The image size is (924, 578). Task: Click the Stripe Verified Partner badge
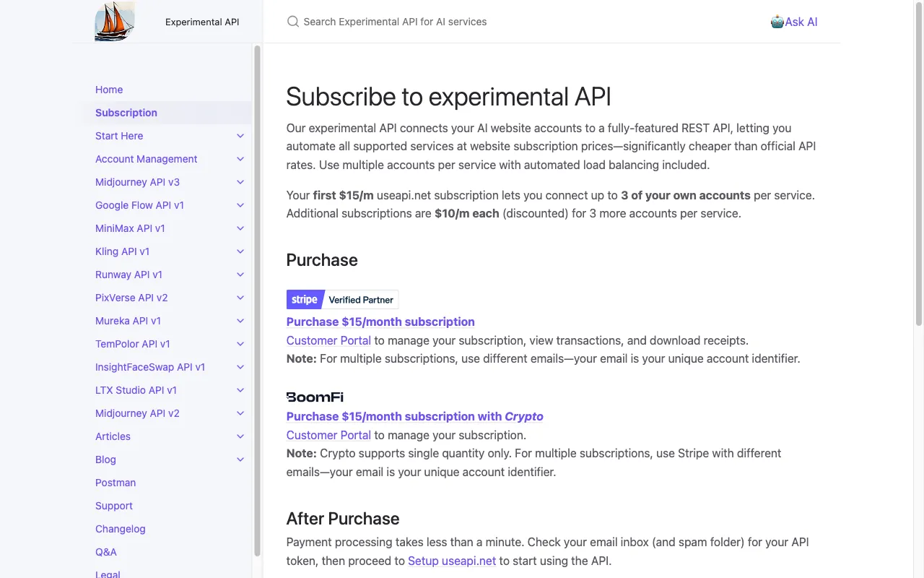[342, 299]
